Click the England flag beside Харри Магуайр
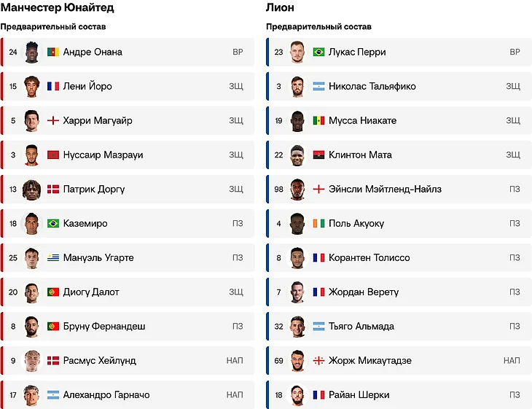 tap(52, 121)
